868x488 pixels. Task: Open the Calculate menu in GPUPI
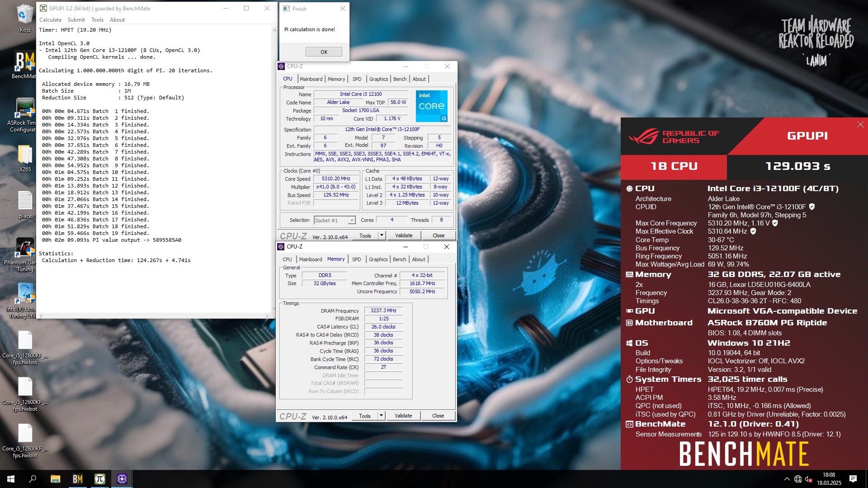click(50, 20)
